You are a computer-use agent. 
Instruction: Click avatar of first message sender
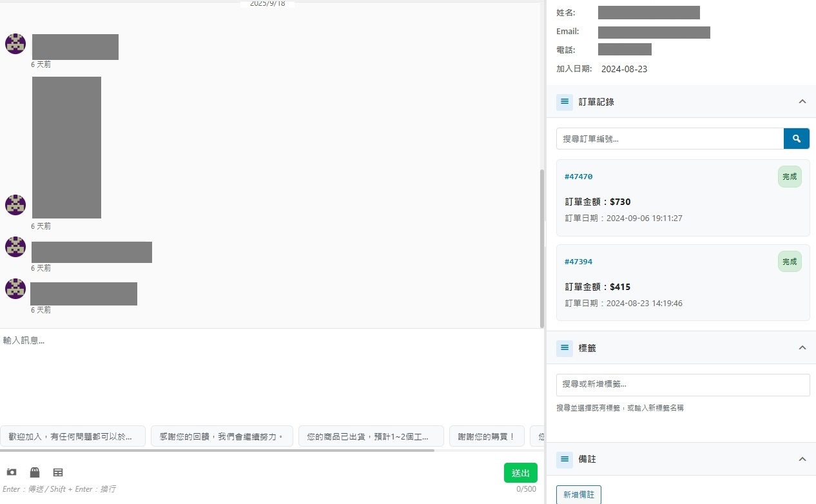(x=15, y=44)
